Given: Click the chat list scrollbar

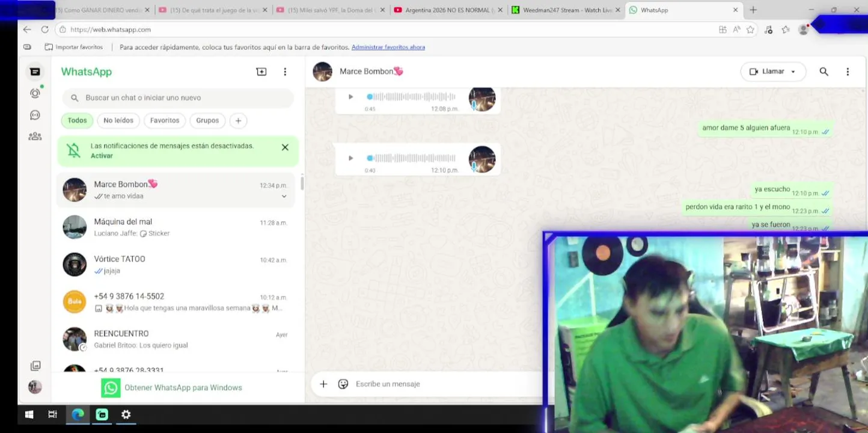Looking at the screenshot, I should click(302, 183).
